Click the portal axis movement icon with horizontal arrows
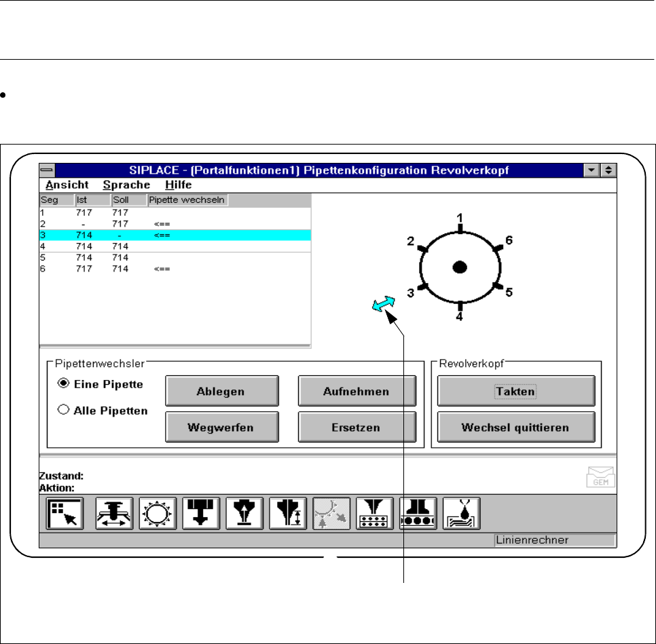The image size is (656, 644). [x=114, y=514]
